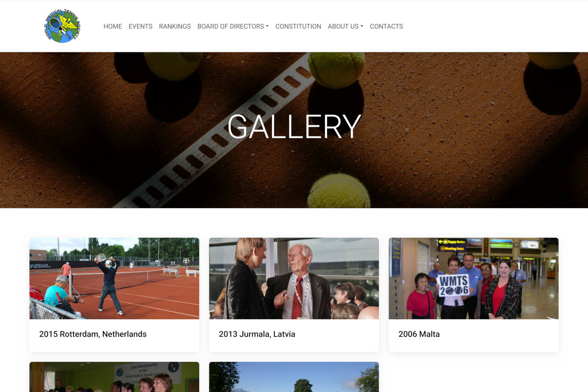Open the 2013 Jurmala gallery photo
This screenshot has height=392, width=588.
pos(294,278)
